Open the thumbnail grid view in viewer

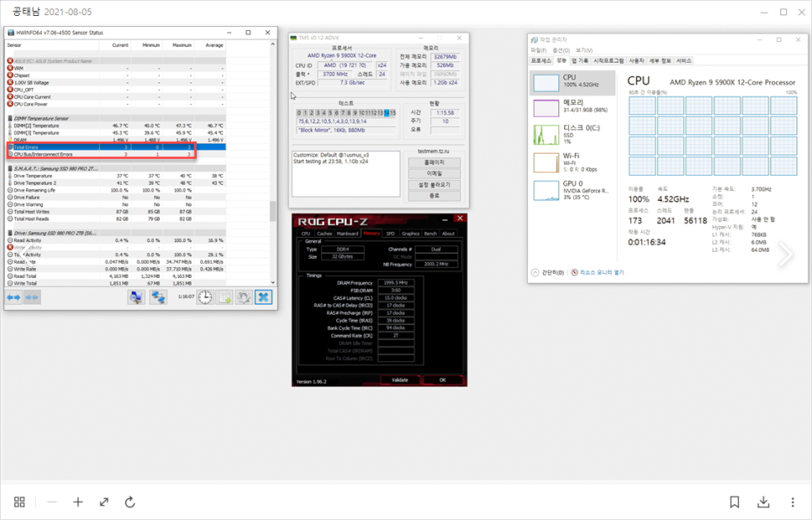(19, 502)
